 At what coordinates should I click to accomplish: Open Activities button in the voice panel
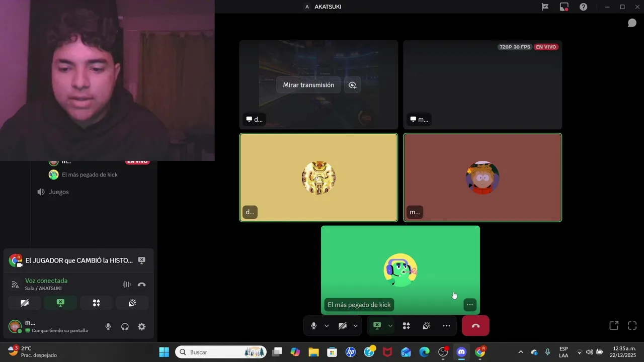click(x=96, y=303)
